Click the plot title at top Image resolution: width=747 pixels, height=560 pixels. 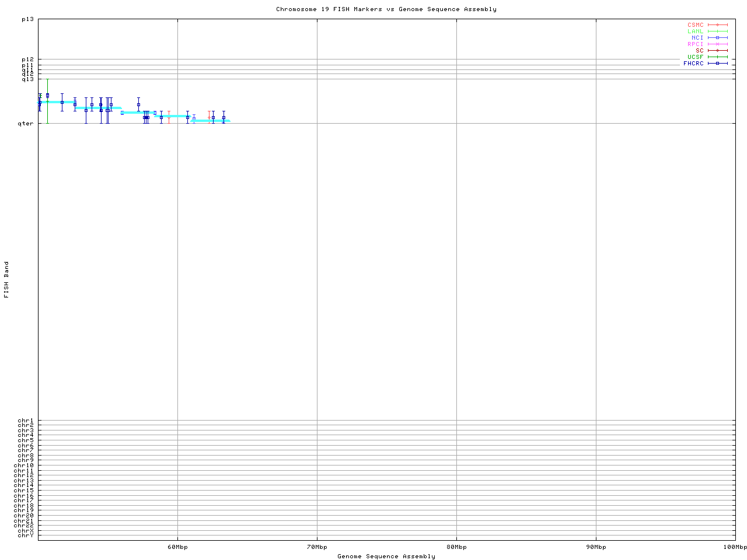click(x=386, y=9)
